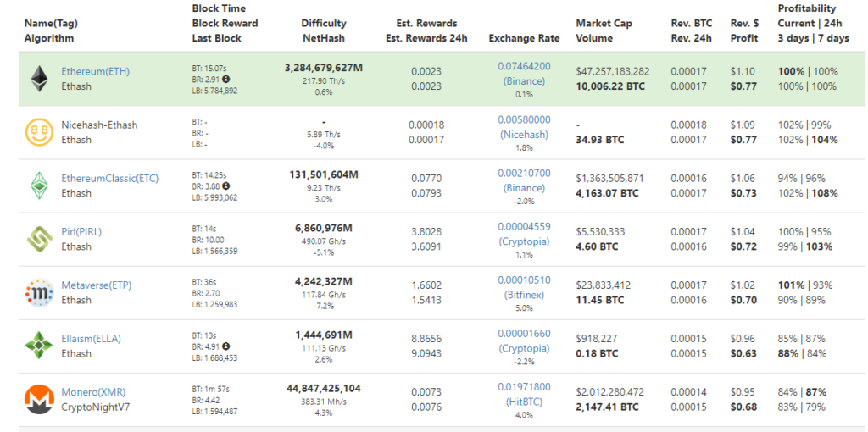Click the Profitability column header

tap(814, 24)
